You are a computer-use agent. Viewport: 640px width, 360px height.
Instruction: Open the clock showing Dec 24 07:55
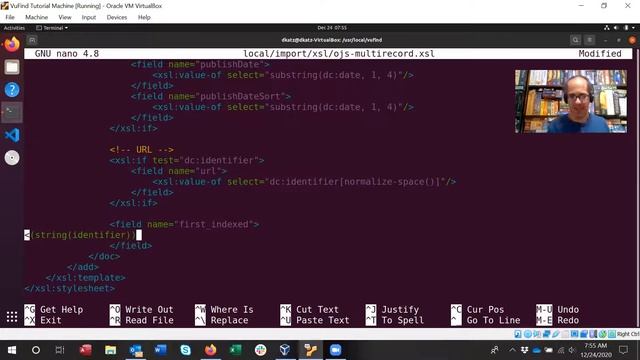tap(332, 28)
